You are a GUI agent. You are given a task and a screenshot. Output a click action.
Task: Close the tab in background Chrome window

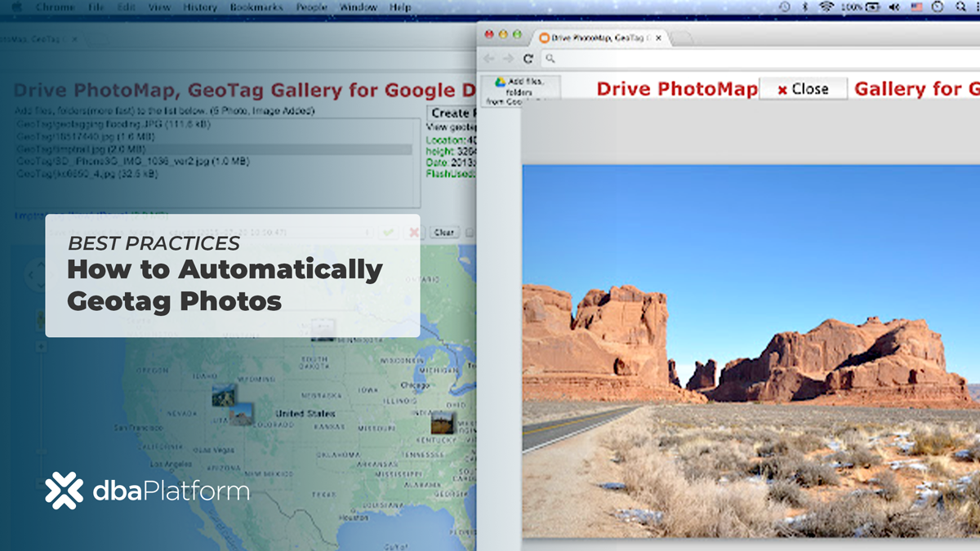(74, 38)
